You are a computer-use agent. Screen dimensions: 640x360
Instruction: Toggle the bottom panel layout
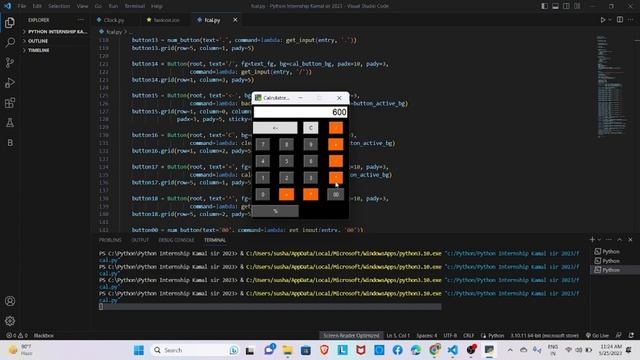tap(556, 6)
